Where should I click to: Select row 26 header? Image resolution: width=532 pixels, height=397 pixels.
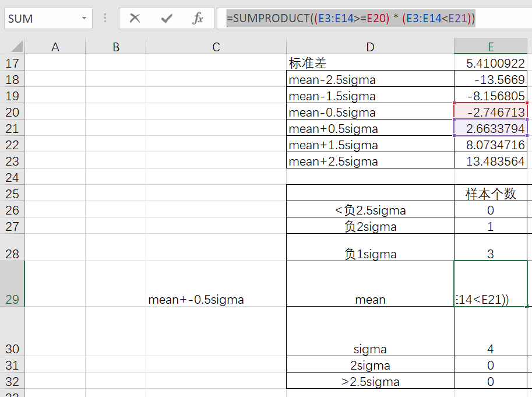[x=12, y=210]
